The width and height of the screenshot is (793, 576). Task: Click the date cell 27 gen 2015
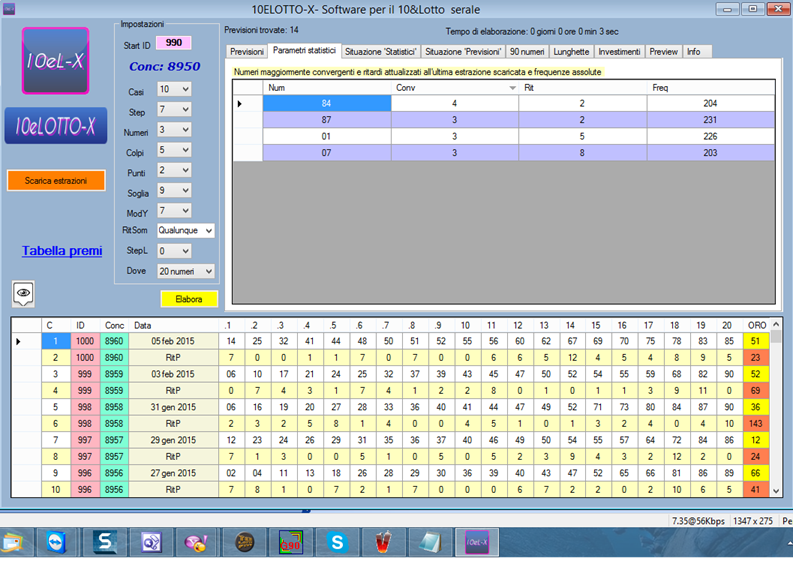(x=173, y=473)
